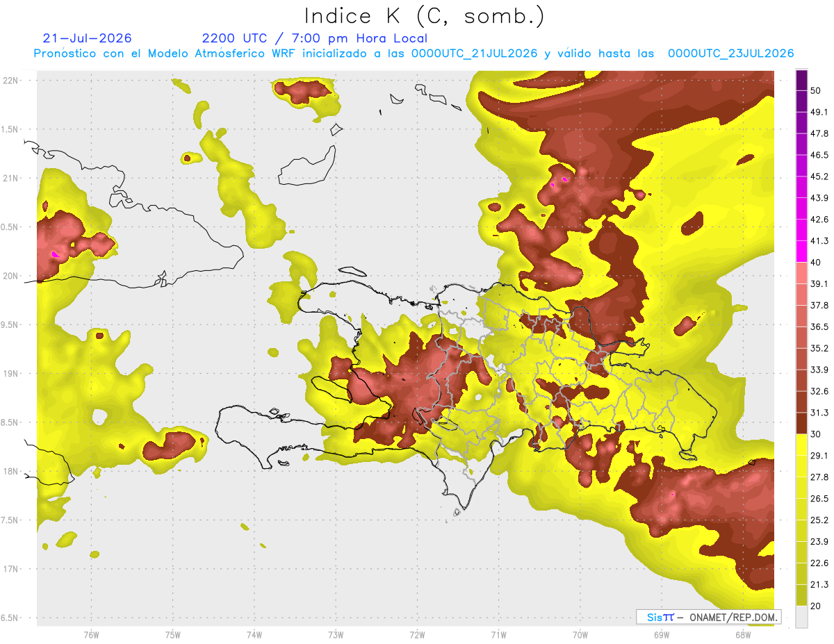The image size is (834, 644).
Task: Select the "69W" longitude axis label
Action: (662, 634)
